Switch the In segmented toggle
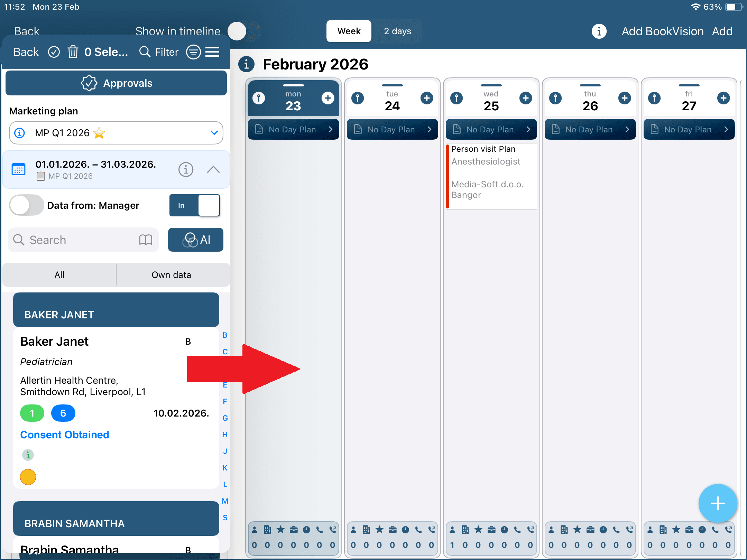Screen dimensions: 747x560 tap(195, 205)
